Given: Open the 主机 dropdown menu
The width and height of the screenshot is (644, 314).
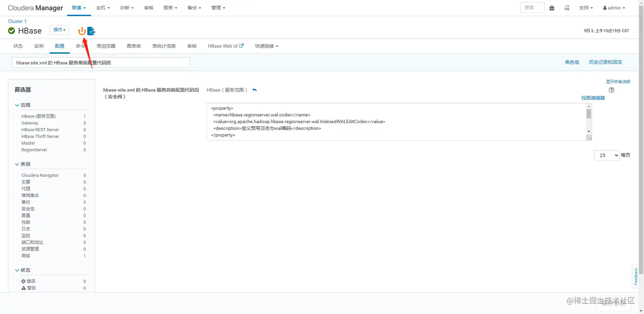Looking at the screenshot, I should point(103,8).
